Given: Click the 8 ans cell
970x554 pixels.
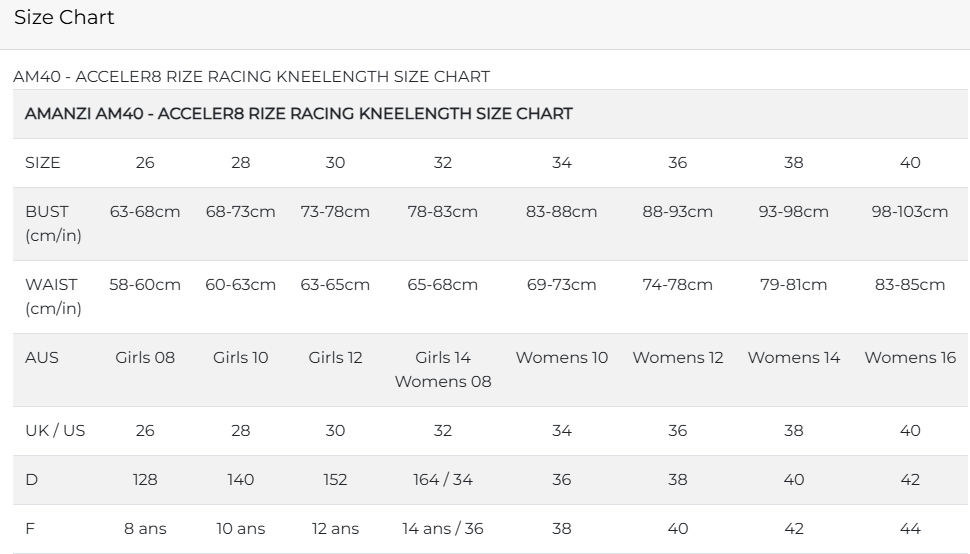Looking at the screenshot, I should click(145, 528).
